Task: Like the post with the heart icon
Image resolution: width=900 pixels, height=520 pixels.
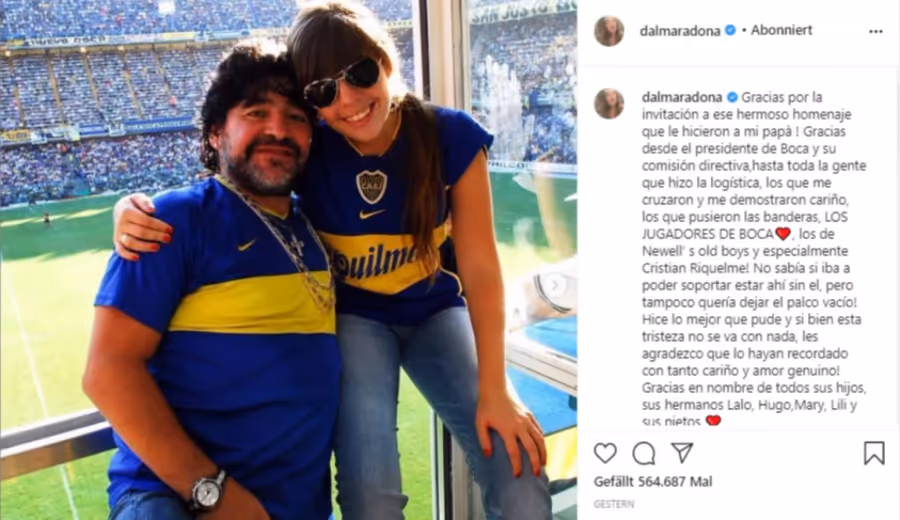Action: pyautogui.click(x=605, y=453)
